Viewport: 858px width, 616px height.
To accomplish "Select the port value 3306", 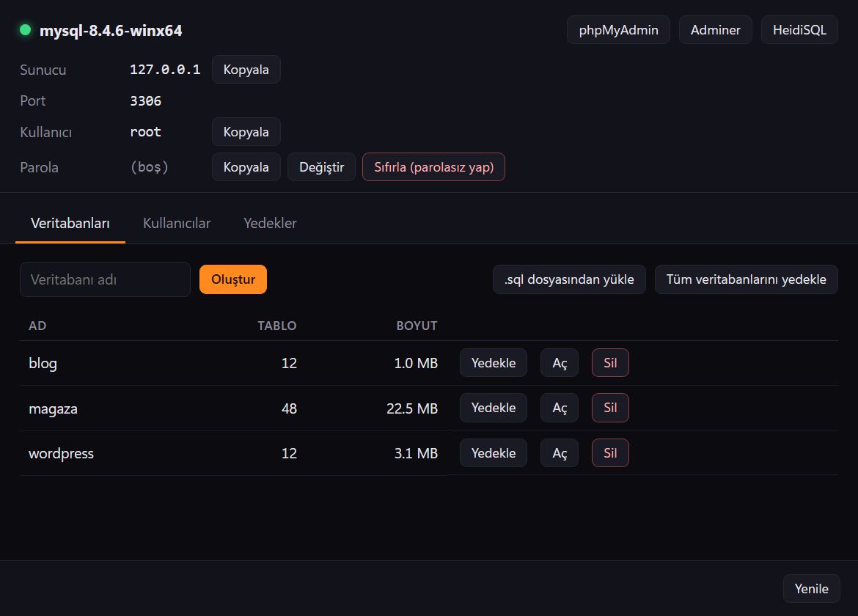I will [145, 101].
